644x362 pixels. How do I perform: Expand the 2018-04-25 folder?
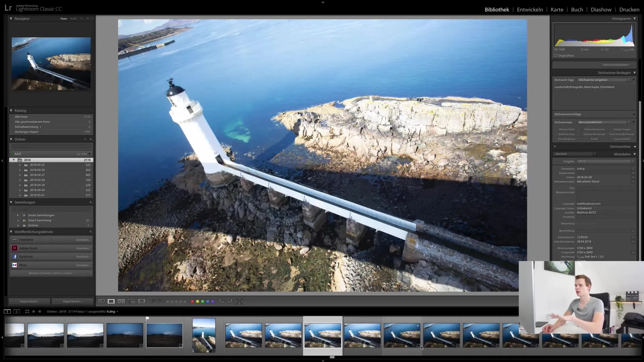pyautogui.click(x=20, y=165)
